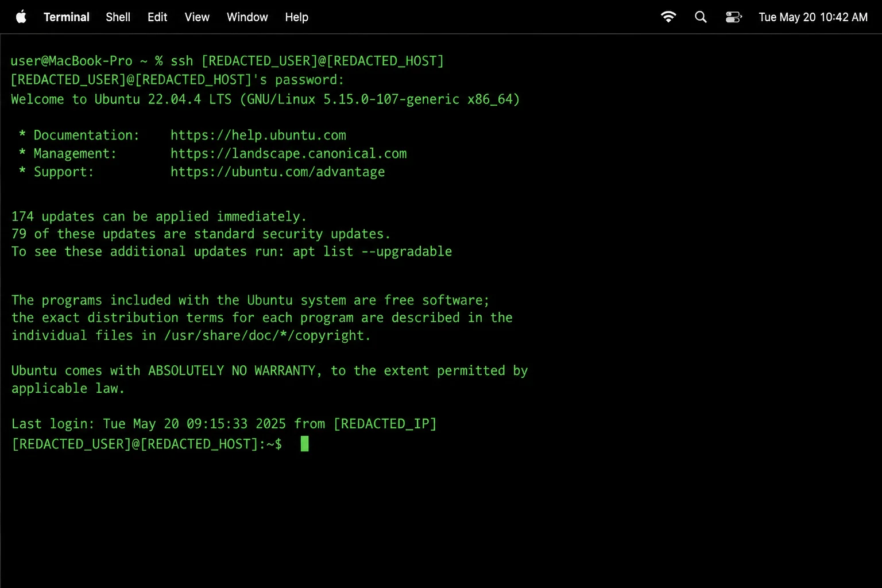This screenshot has height=588, width=882.
Task: Open the Terminal application menu
Action: click(x=66, y=17)
